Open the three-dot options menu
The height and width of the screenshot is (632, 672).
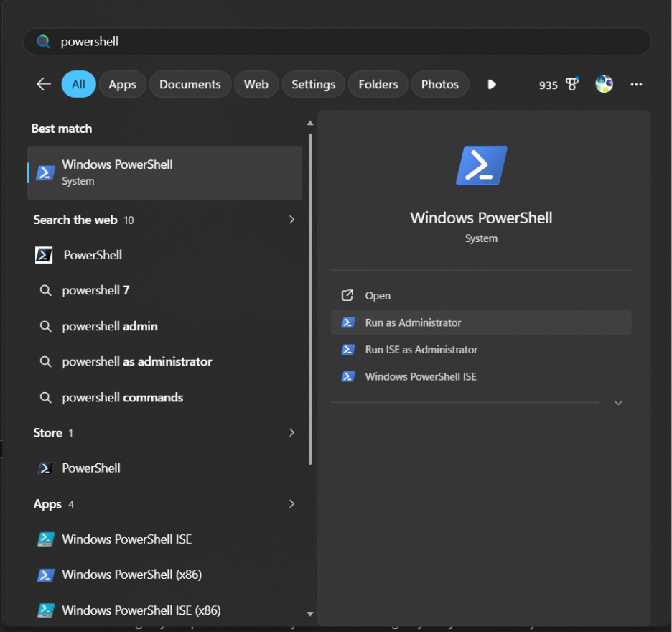(636, 85)
